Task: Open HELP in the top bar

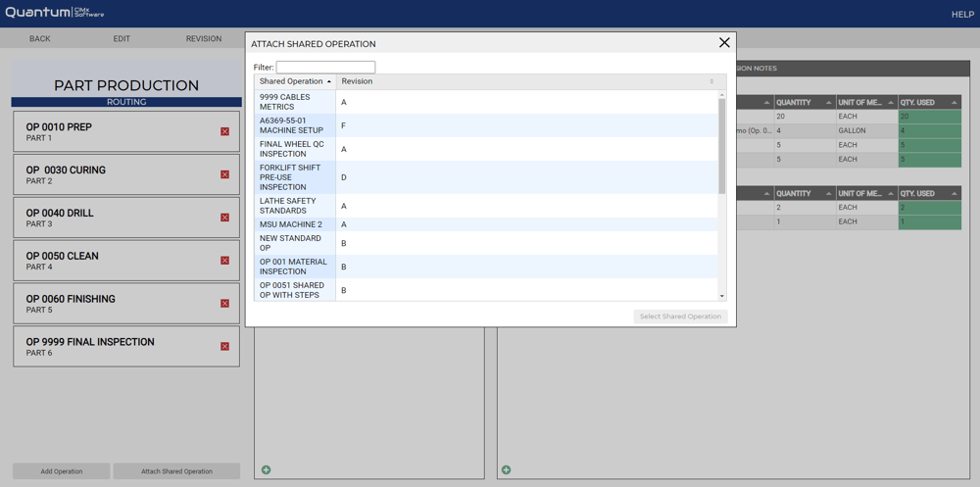Action: (x=961, y=15)
